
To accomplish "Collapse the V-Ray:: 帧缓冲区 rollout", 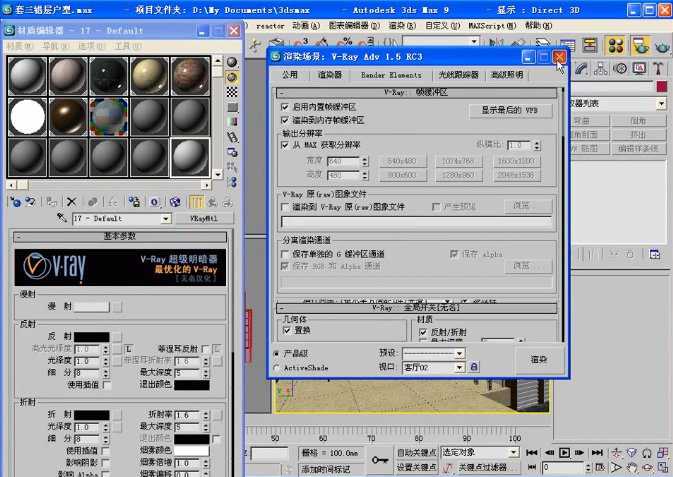I will point(417,92).
